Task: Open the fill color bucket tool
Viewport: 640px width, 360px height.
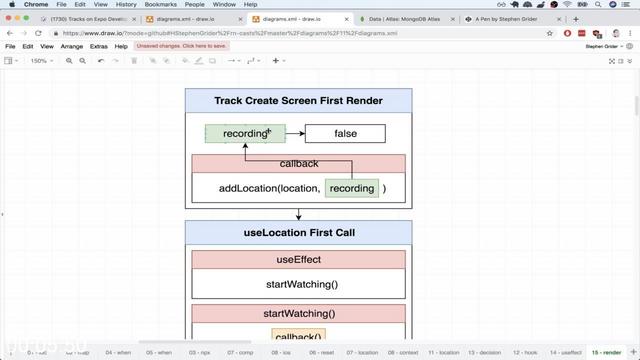Action: tap(185, 61)
